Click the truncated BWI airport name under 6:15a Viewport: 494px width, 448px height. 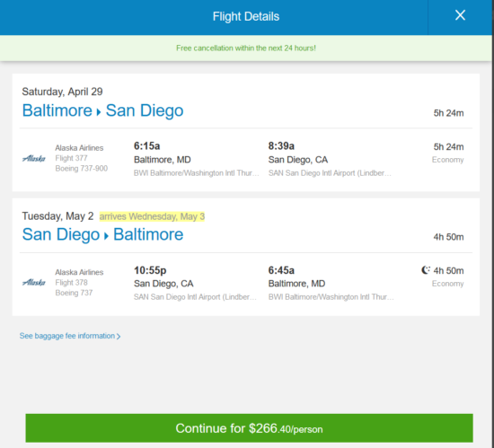coord(197,173)
